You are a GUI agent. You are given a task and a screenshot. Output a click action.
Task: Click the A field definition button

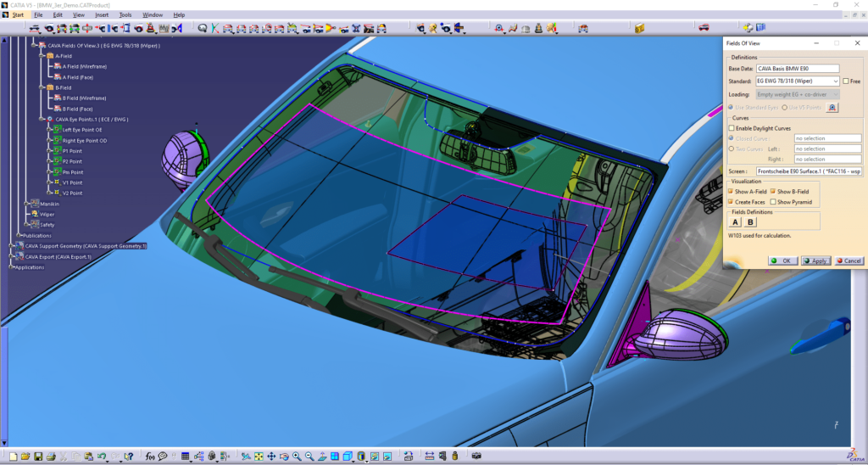(x=735, y=222)
